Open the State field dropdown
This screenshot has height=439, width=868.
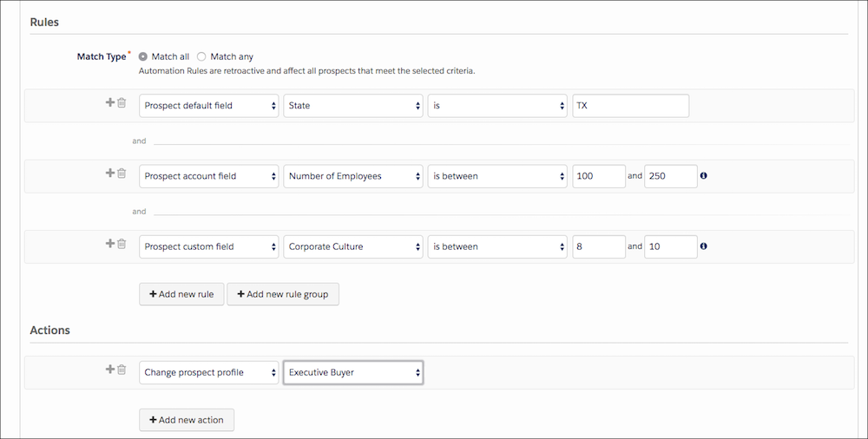coord(353,106)
